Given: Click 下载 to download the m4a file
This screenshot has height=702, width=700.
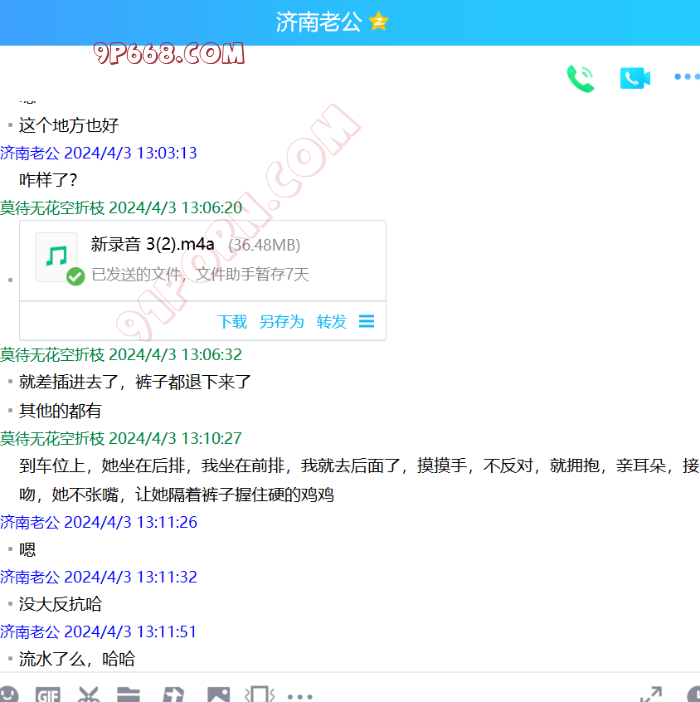Looking at the screenshot, I should click(232, 321).
